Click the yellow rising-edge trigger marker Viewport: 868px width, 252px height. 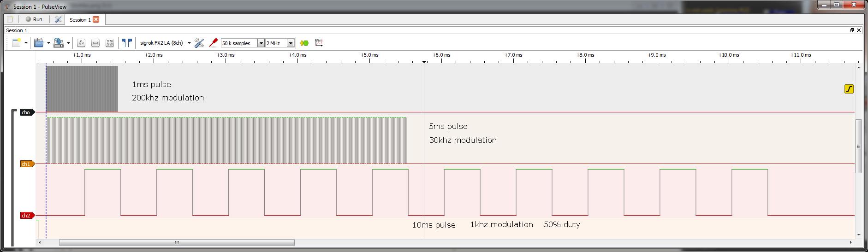pyautogui.click(x=849, y=89)
